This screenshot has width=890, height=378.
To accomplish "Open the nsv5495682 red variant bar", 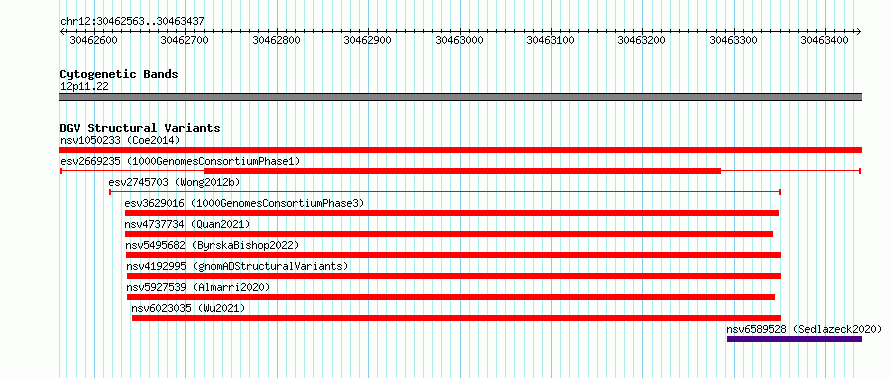I will (x=454, y=255).
